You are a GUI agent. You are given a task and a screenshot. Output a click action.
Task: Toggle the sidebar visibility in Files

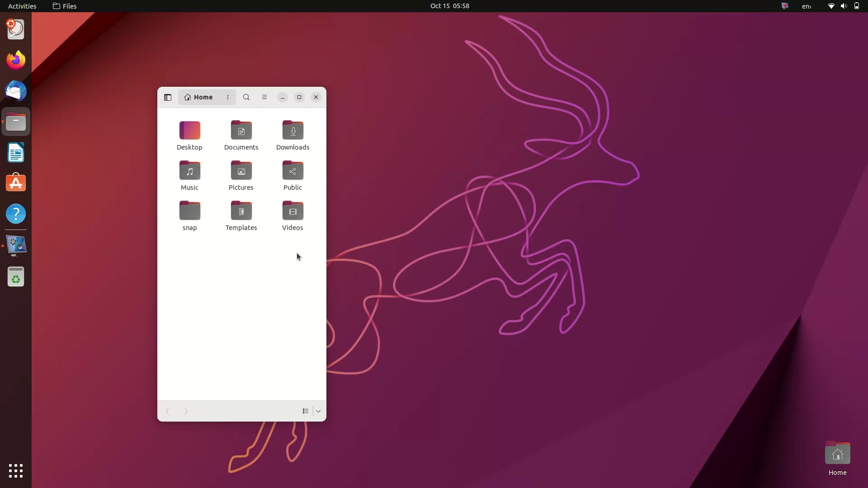168,97
